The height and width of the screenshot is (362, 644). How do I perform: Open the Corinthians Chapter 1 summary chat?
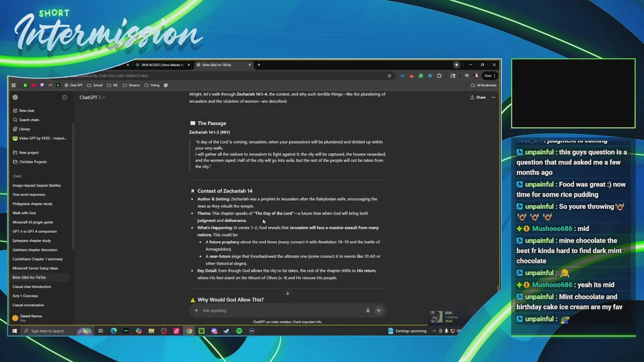38,259
